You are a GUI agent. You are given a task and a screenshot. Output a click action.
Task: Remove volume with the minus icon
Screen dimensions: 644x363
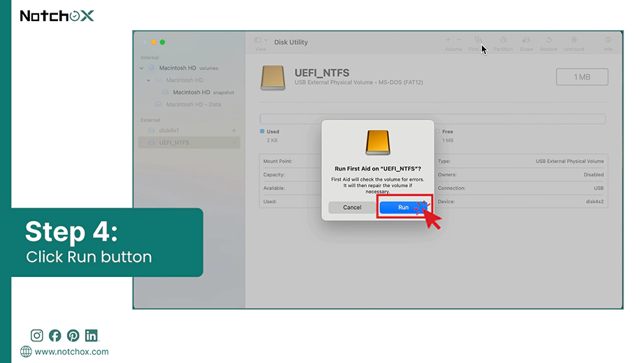coord(459,40)
